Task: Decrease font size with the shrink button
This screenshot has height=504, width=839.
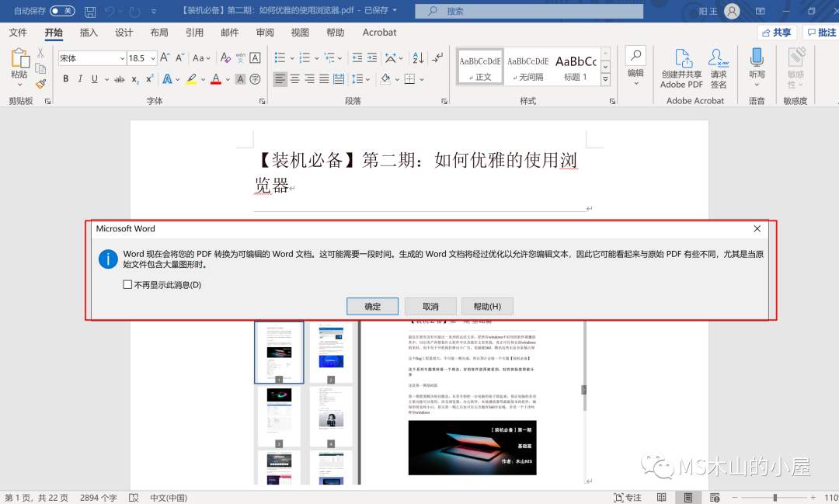Action: pyautogui.click(x=180, y=57)
